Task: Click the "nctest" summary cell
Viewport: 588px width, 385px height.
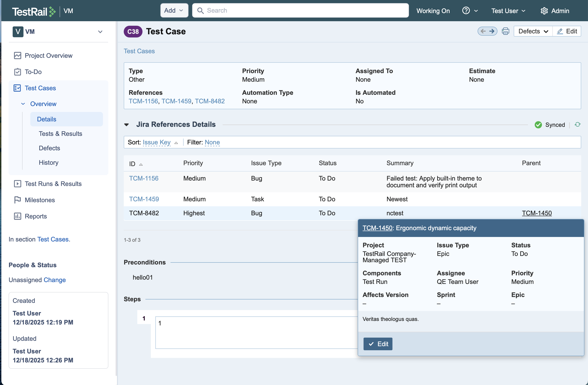Action: point(395,213)
